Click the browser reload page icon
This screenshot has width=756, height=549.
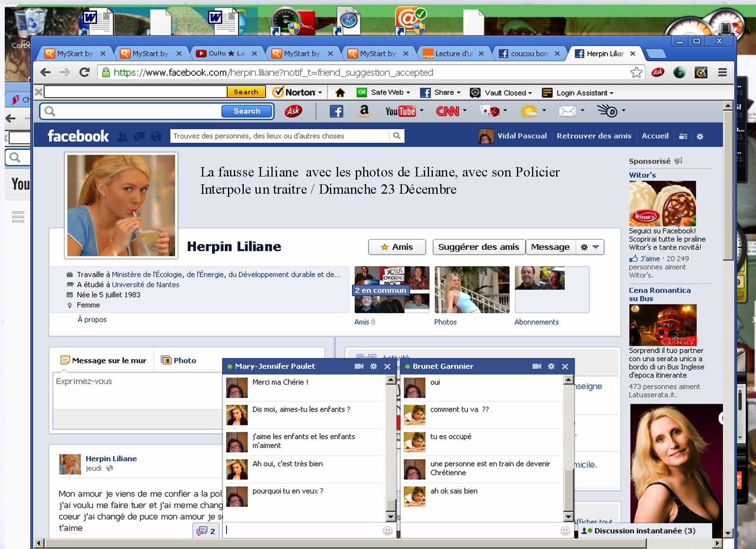coord(84,72)
